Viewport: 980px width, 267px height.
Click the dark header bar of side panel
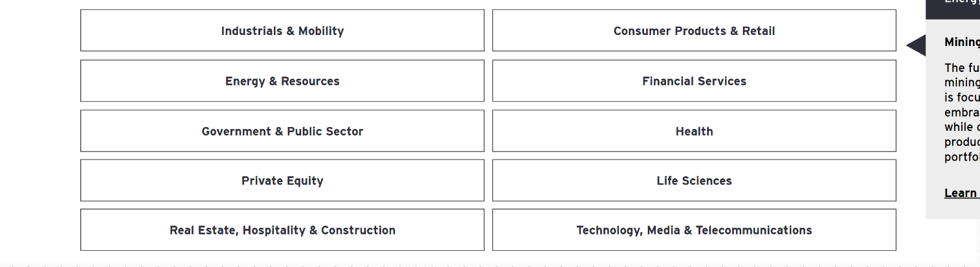coord(953,8)
